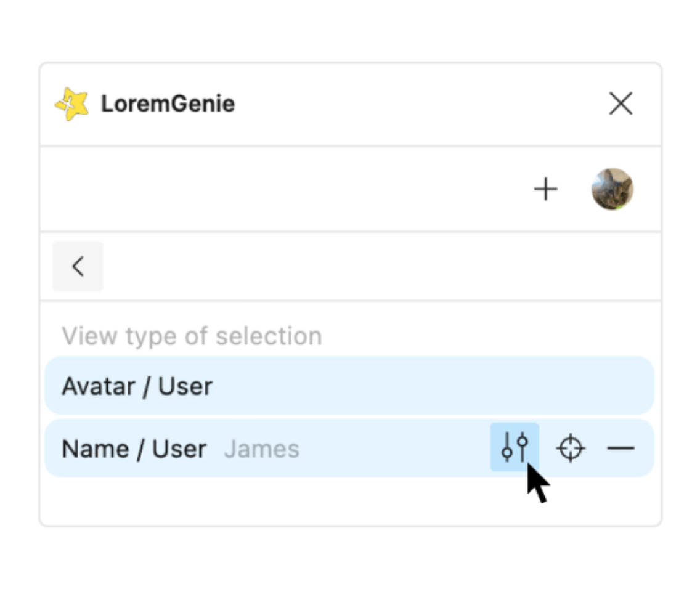Select the Name / User label
This screenshot has height=589, width=700.
[x=134, y=449]
